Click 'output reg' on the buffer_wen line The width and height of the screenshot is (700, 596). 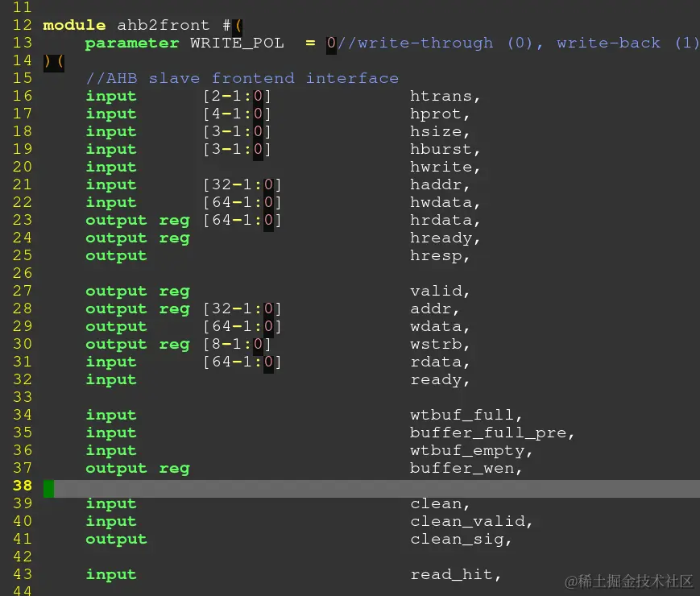point(138,469)
